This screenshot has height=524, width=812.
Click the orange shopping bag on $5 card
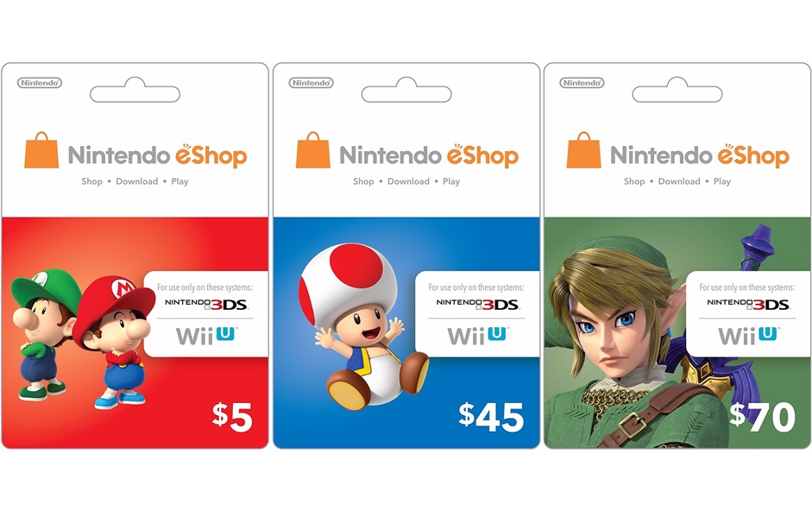click(41, 150)
